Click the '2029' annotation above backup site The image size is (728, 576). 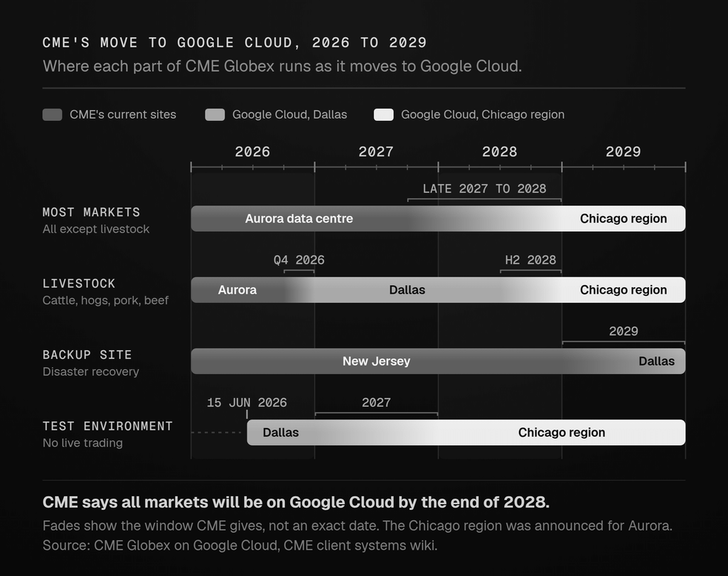623,331
